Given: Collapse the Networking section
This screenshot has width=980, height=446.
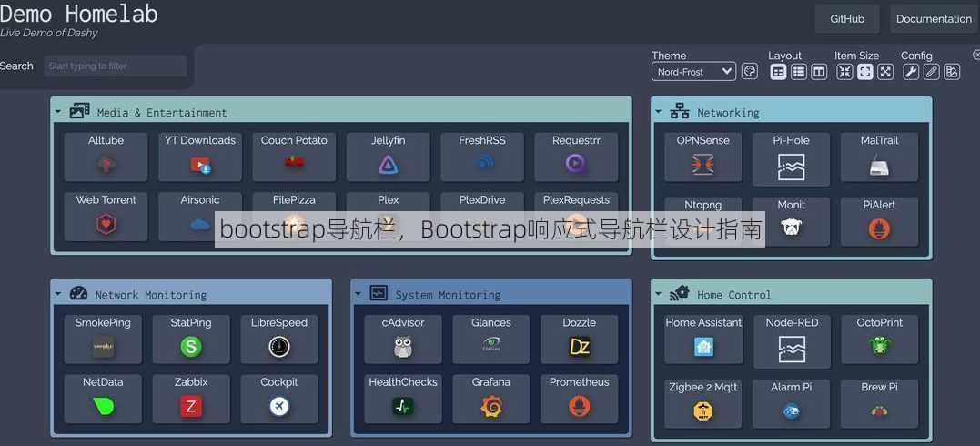Looking at the screenshot, I should 658,113.
